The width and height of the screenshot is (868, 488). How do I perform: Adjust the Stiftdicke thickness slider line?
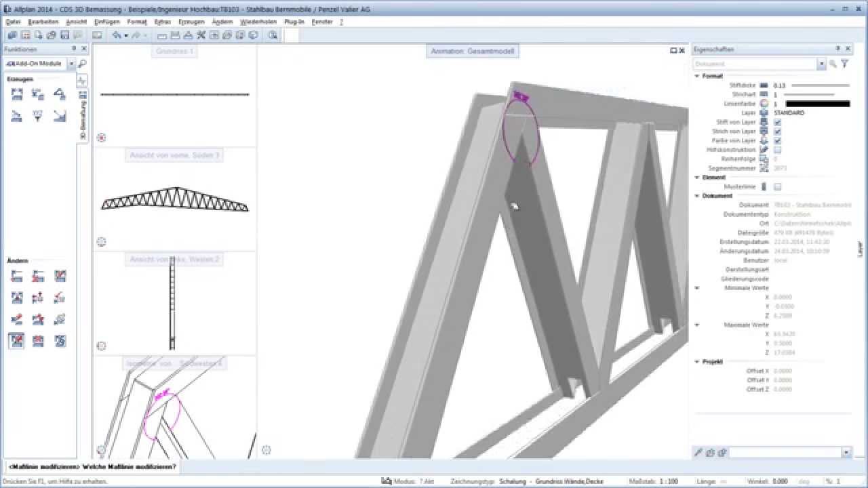click(821, 85)
